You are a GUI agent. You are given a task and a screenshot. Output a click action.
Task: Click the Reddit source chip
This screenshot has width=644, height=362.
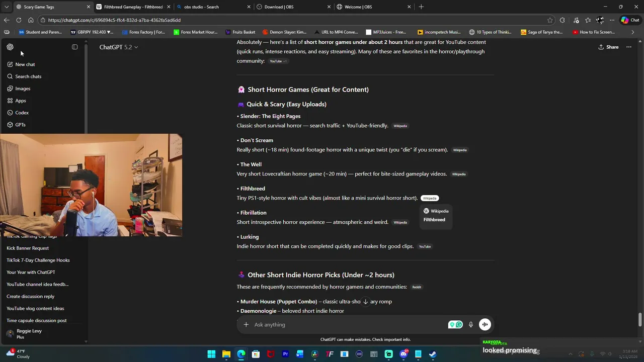(417, 287)
